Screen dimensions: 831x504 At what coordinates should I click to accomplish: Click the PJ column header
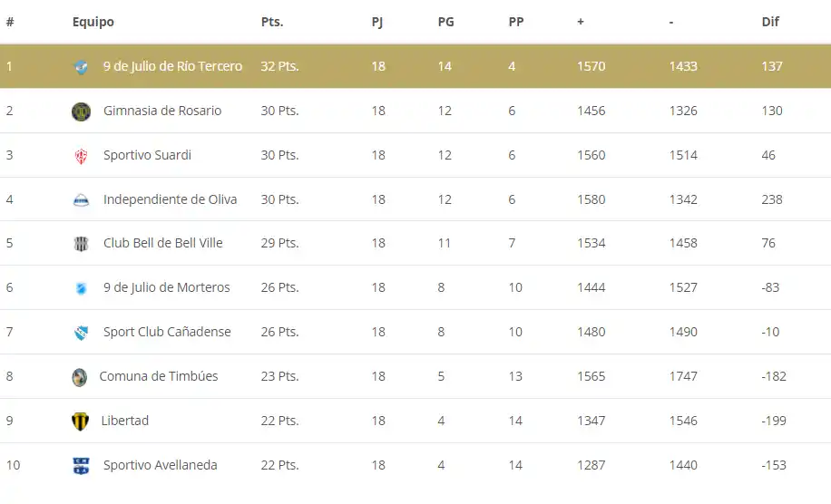(x=377, y=22)
